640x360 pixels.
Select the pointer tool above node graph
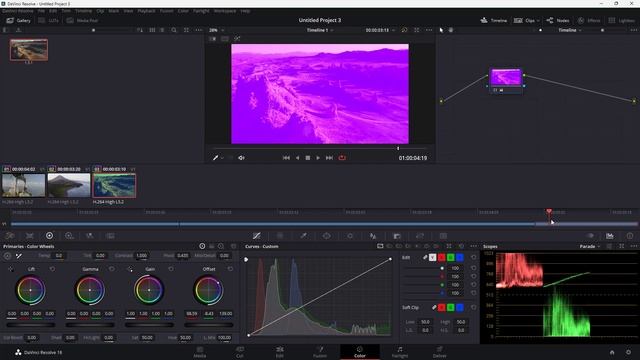tap(441, 30)
